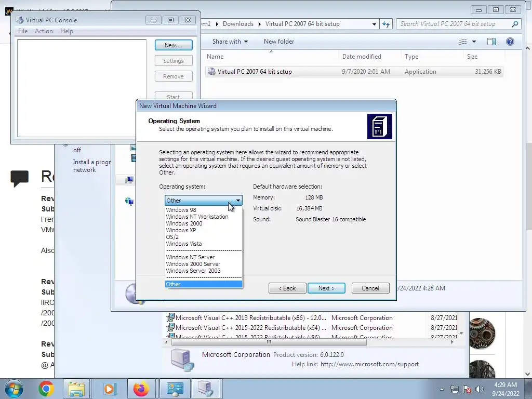Click Remove button in Virtual PC Console
The image size is (532, 399).
[x=174, y=76]
